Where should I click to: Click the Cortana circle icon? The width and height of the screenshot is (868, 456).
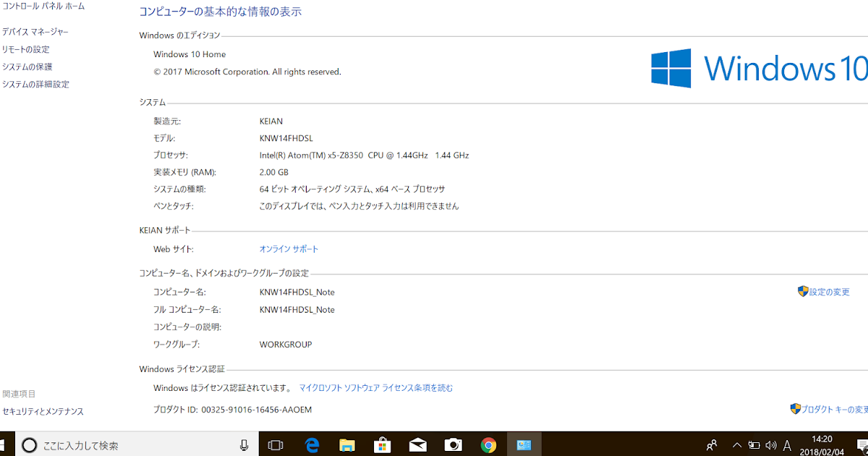tap(30, 445)
